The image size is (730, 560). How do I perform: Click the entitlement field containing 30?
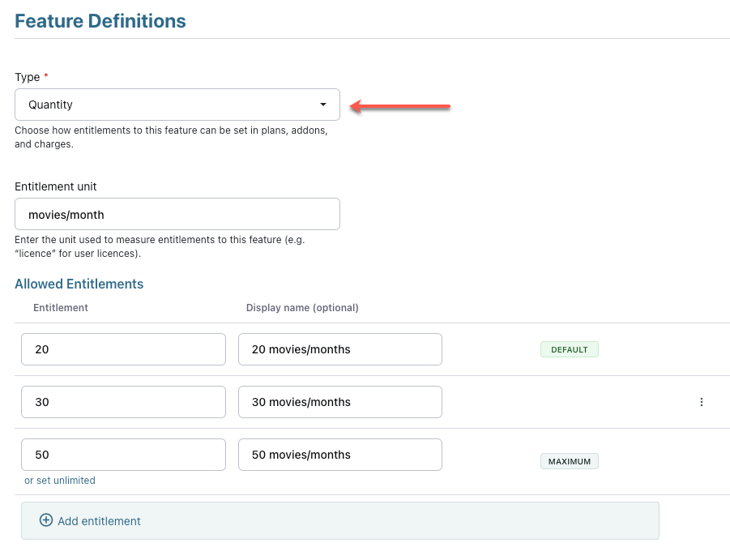[x=123, y=402]
